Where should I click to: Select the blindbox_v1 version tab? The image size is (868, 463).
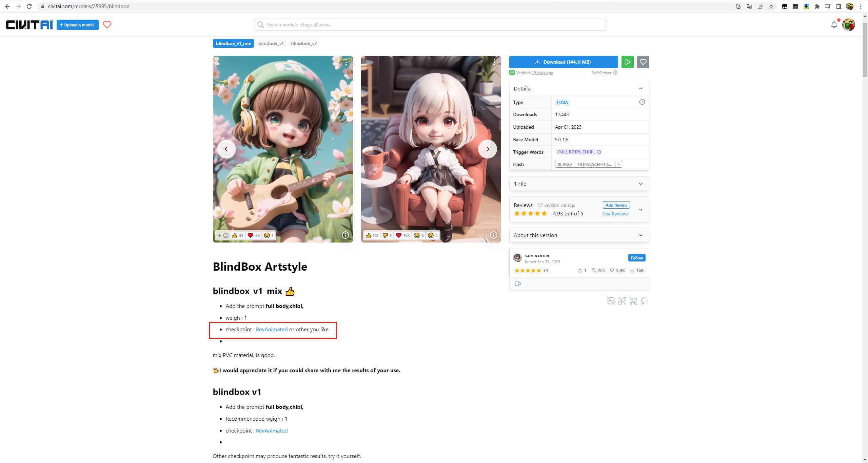(271, 43)
